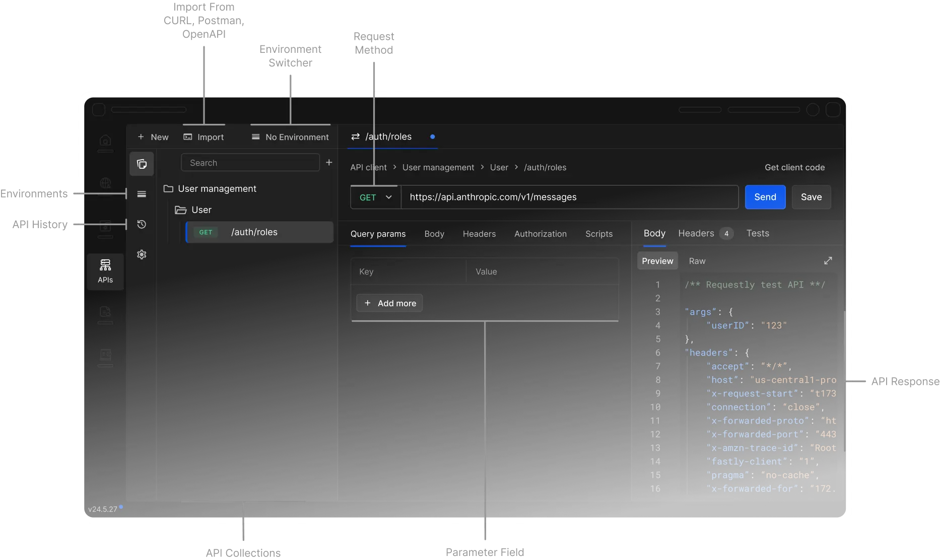Expand response body with the diagonal-arrows icon
Viewport: 940px width, 560px height.
[x=828, y=261]
